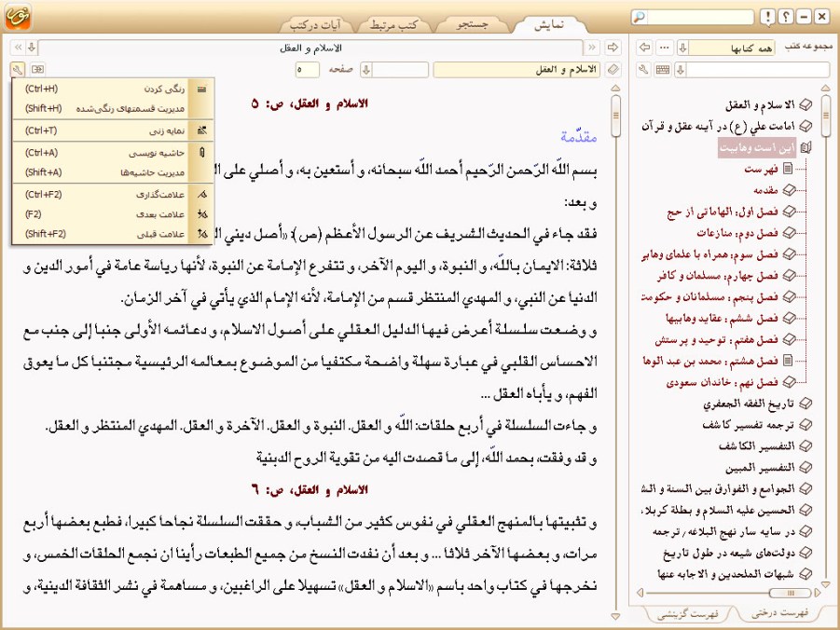This screenshot has width=840, height=630.
Task: Click the page layout icon beside the tools wrench
Action: [x=37, y=69]
